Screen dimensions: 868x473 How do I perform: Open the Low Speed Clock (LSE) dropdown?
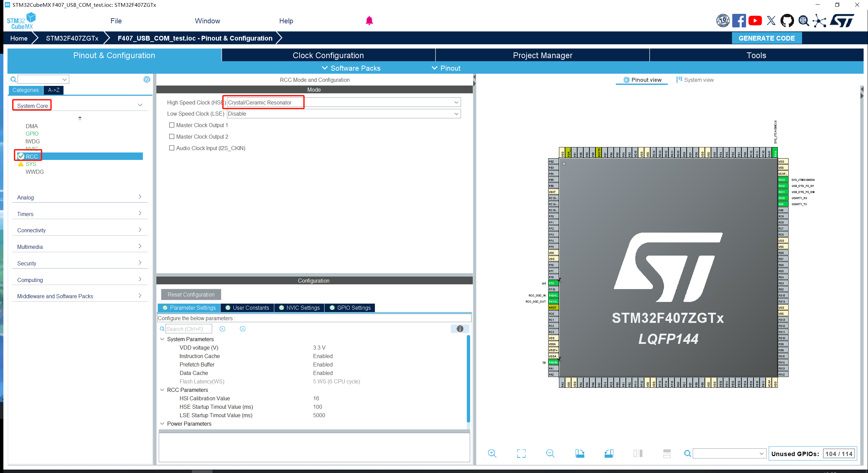click(x=456, y=114)
